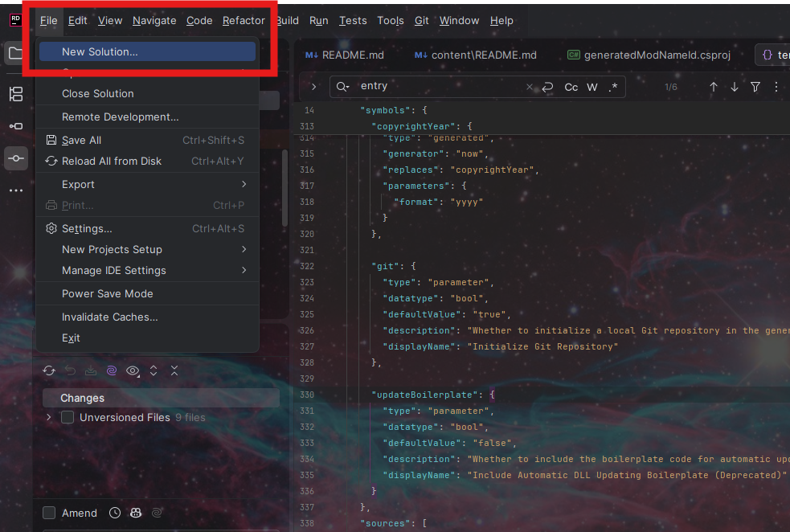Open the Pull Requests sidebar icon

point(16,126)
